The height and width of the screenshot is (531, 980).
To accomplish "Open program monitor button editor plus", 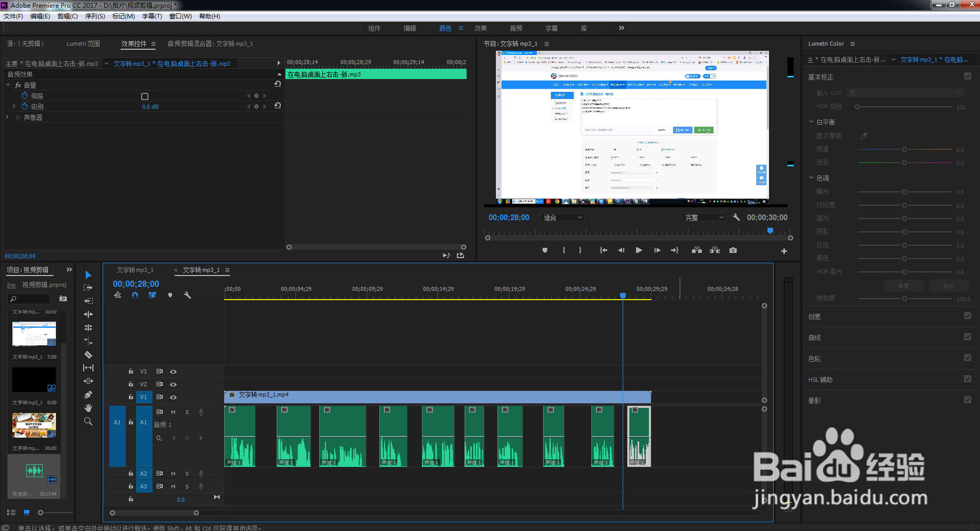I will (x=784, y=251).
